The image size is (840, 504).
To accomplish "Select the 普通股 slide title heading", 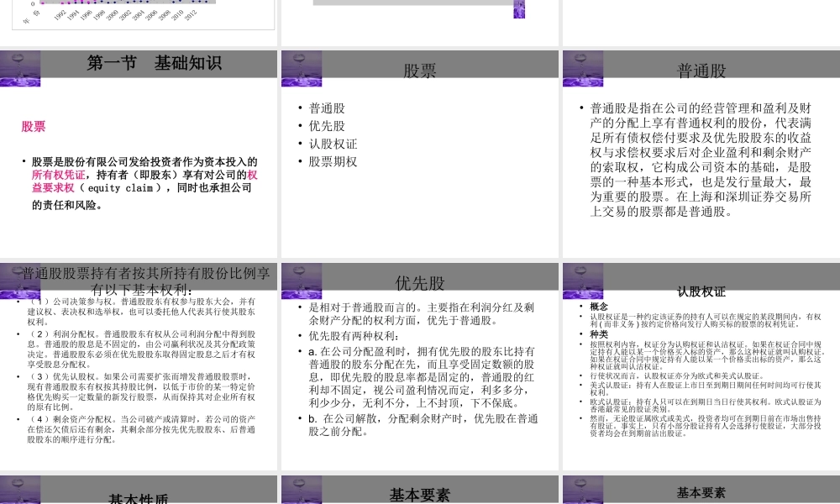I will [x=700, y=71].
